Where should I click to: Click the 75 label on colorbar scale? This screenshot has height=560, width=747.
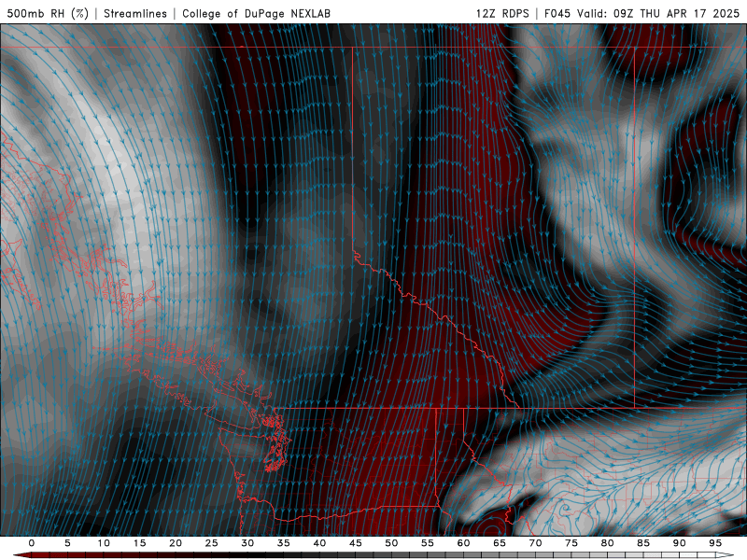tap(571, 543)
